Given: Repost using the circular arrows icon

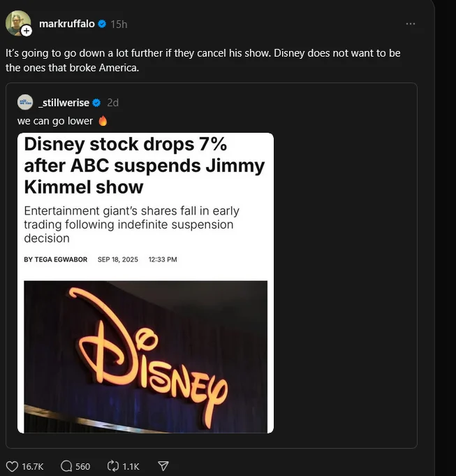Looking at the screenshot, I should click(113, 466).
